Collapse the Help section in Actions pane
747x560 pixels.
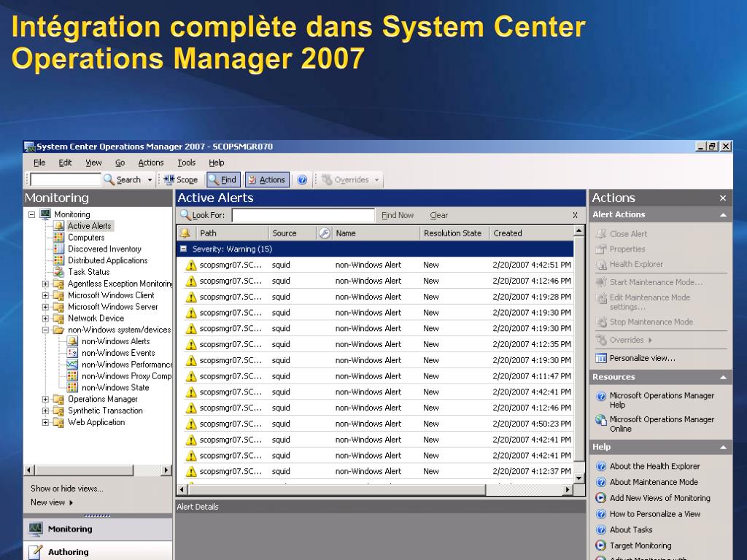pyautogui.click(x=723, y=447)
